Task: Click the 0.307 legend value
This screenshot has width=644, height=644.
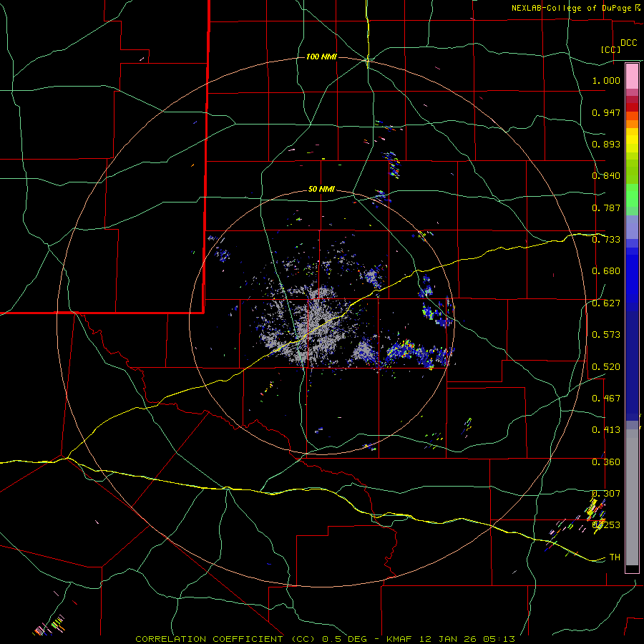Action: pos(606,494)
